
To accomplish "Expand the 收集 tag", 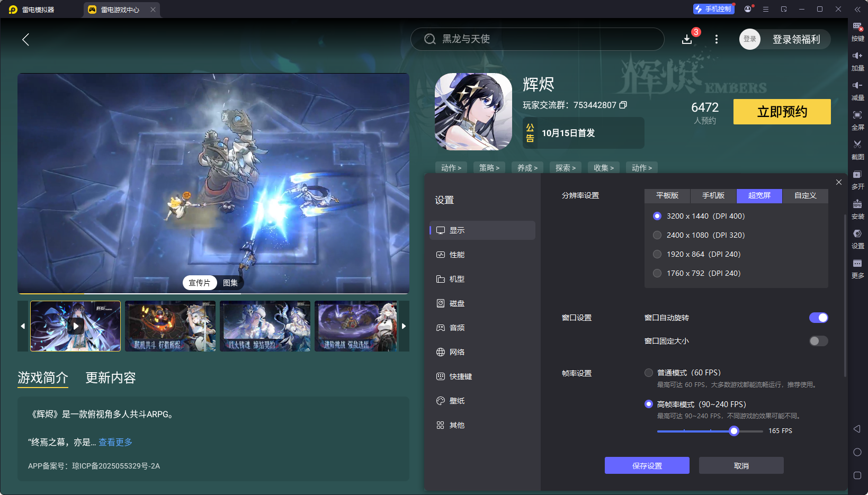I will tap(604, 168).
